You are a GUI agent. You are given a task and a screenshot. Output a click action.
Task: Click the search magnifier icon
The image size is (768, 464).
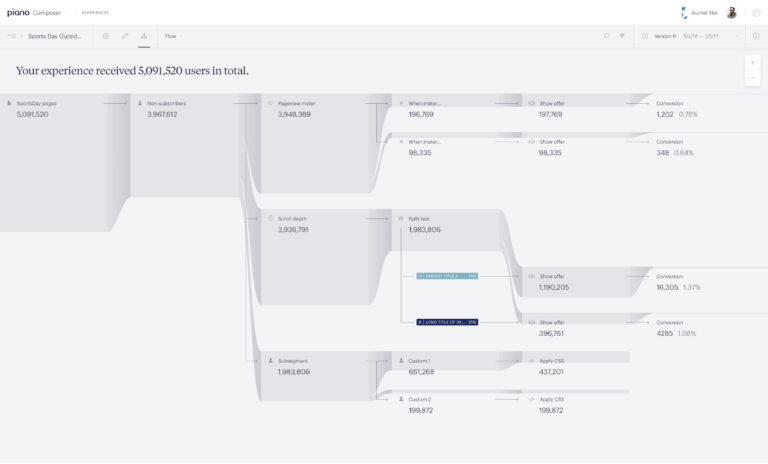pos(606,36)
